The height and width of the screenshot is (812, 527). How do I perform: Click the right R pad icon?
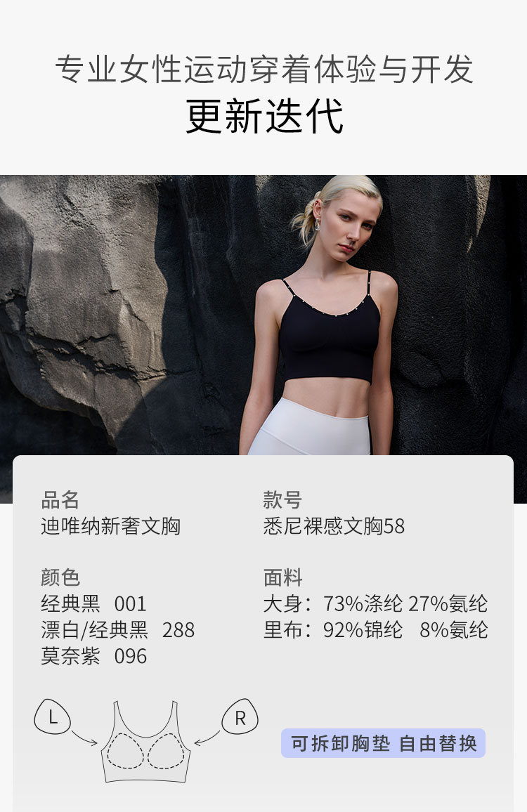[x=240, y=716]
